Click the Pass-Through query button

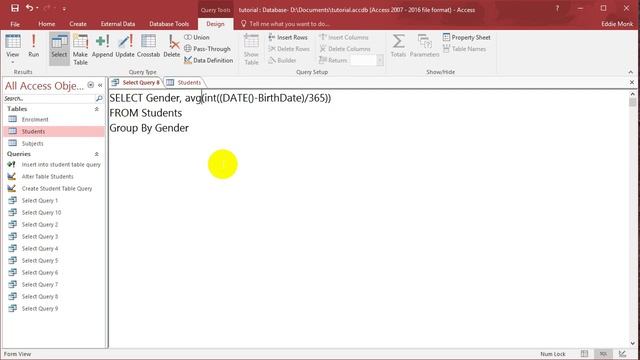[x=207, y=49]
